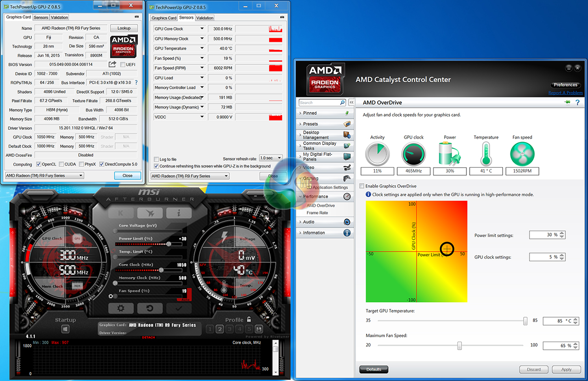
Task: Click the Temperature thermometer icon in OverDrive
Action: pyautogui.click(x=486, y=154)
